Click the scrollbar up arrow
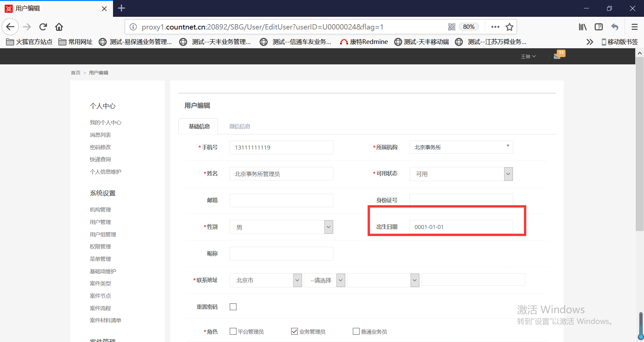The image size is (644, 342). click(x=640, y=53)
